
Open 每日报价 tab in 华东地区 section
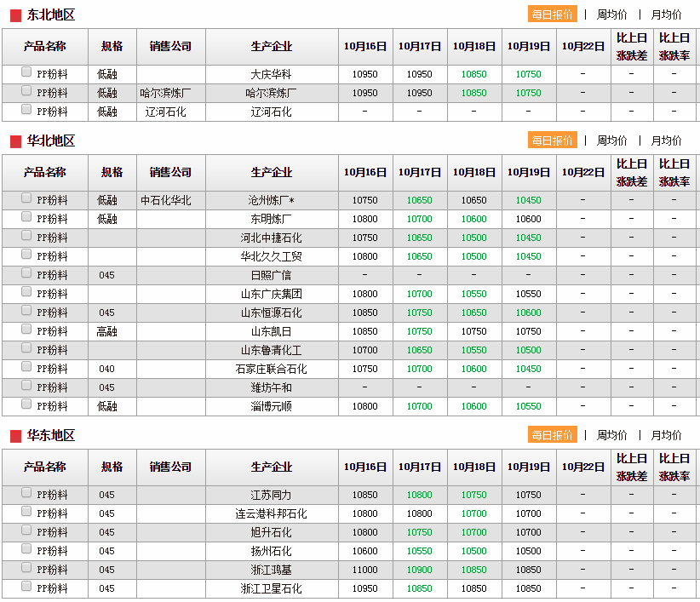point(552,434)
